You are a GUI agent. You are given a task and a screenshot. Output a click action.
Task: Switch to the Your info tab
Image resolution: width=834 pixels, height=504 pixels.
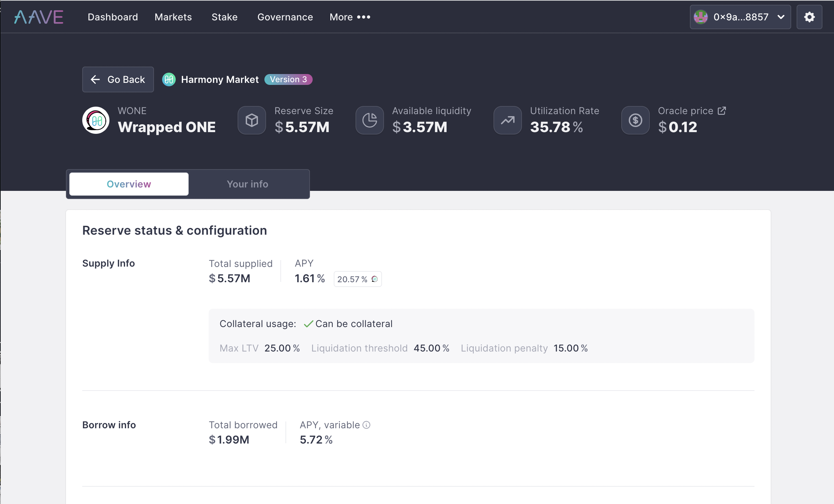[x=247, y=184]
